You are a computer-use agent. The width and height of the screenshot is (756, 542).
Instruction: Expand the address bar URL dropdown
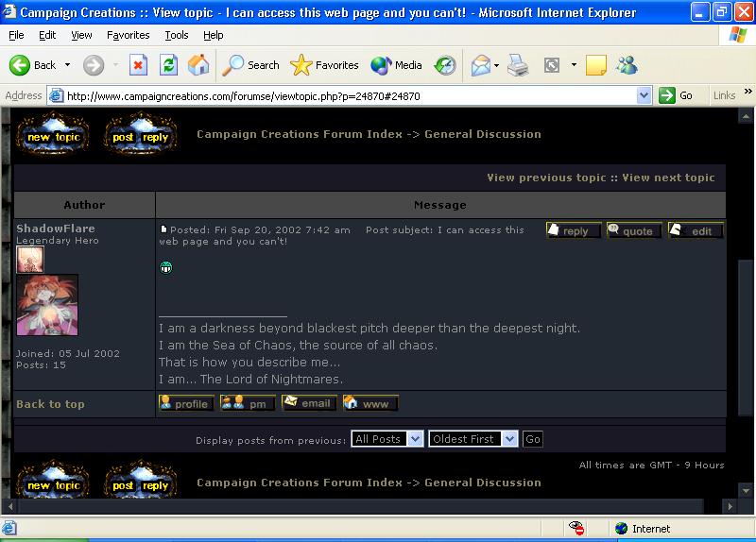pos(644,95)
